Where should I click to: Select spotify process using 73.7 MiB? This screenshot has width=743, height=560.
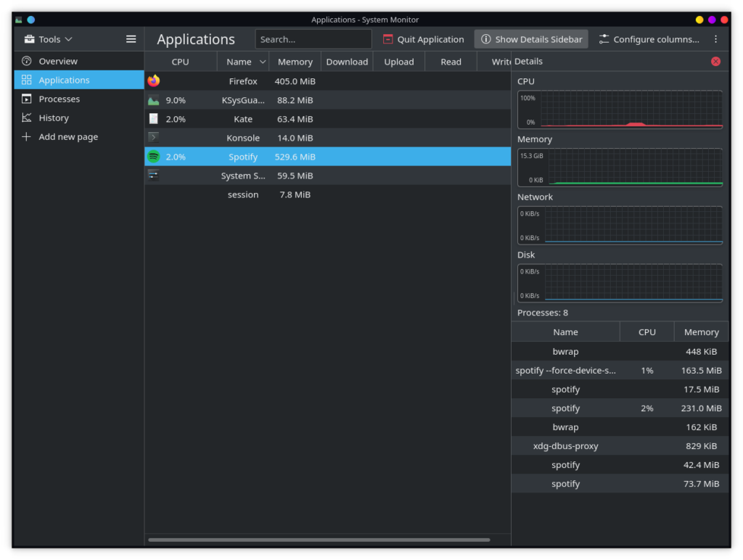[x=620, y=484]
